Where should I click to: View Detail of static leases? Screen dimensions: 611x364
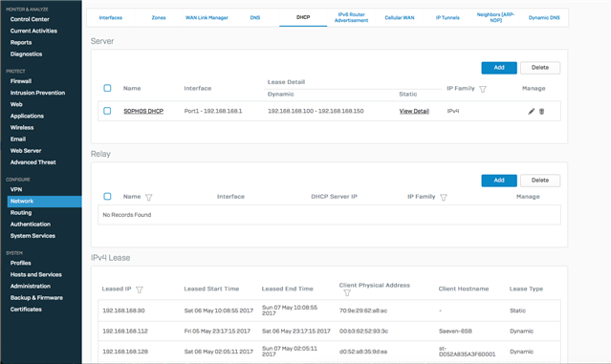coord(414,112)
